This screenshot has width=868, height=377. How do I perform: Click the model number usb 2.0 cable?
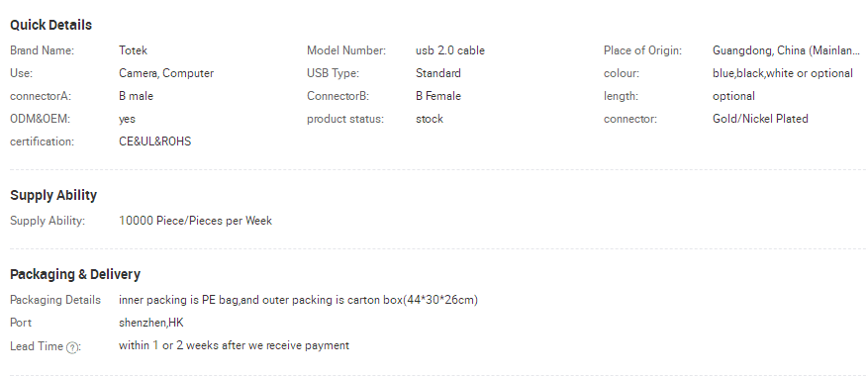450,50
